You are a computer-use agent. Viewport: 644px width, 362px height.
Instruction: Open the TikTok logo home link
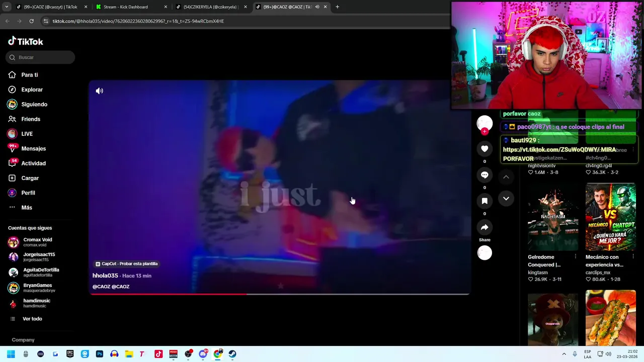pyautogui.click(x=26, y=41)
